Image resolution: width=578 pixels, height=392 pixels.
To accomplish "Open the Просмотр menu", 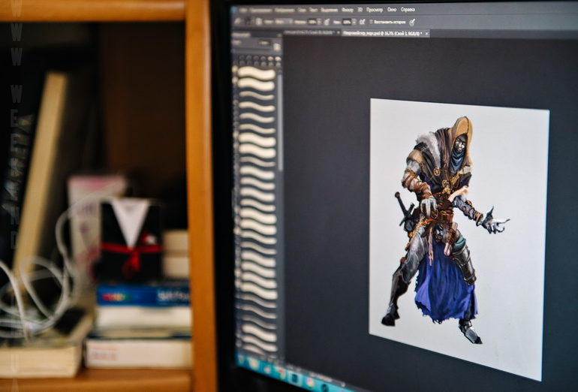I will (x=375, y=10).
